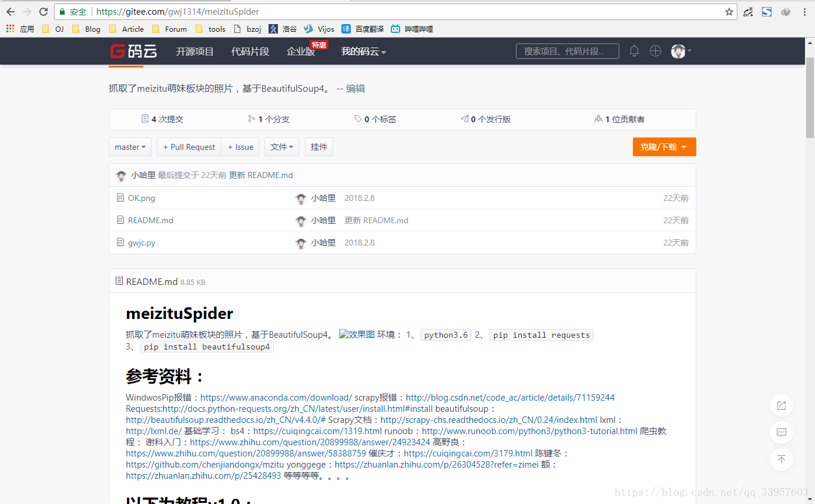The width and height of the screenshot is (815, 504).
Task: Open the Vijos bookmark
Action: (319, 29)
